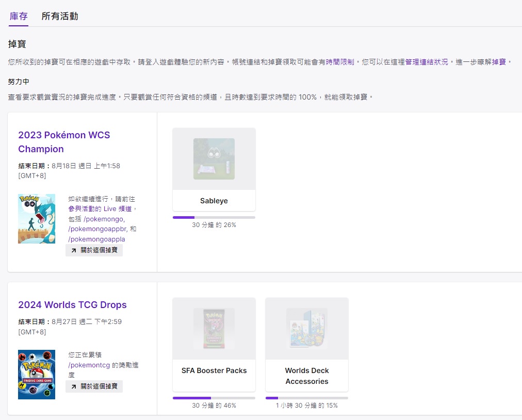
Task: Click the Sableye drop reward image
Action: click(x=214, y=159)
